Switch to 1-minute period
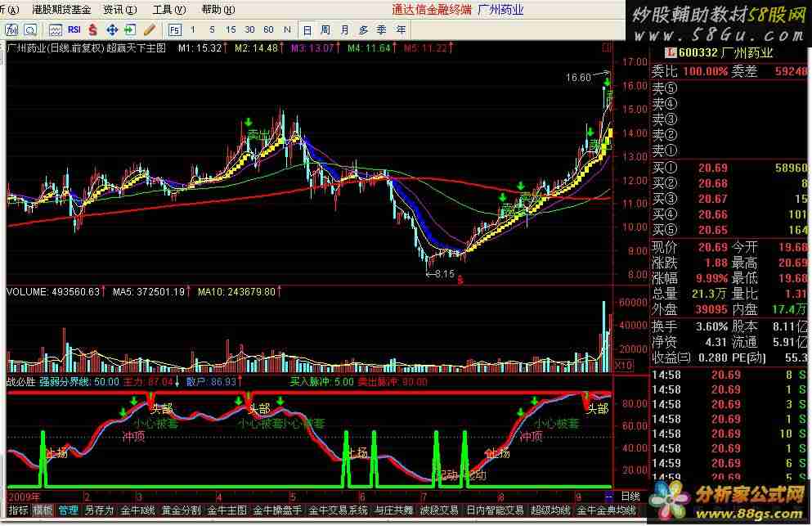Screen dimensions: 812x526 click(x=193, y=29)
